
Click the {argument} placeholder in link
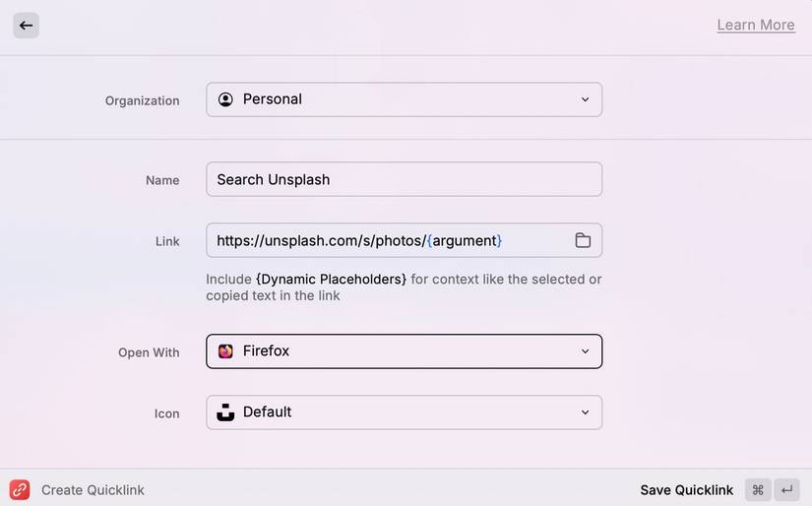point(465,240)
